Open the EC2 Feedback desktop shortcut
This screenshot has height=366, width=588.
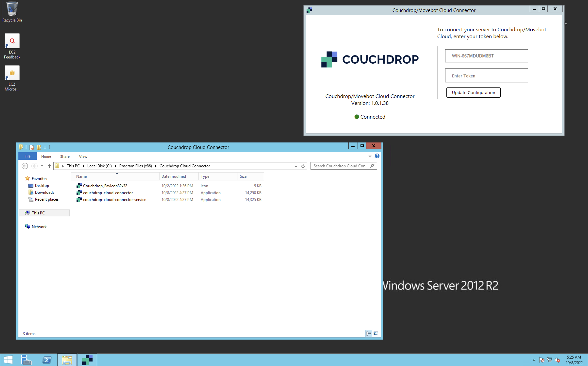12,46
